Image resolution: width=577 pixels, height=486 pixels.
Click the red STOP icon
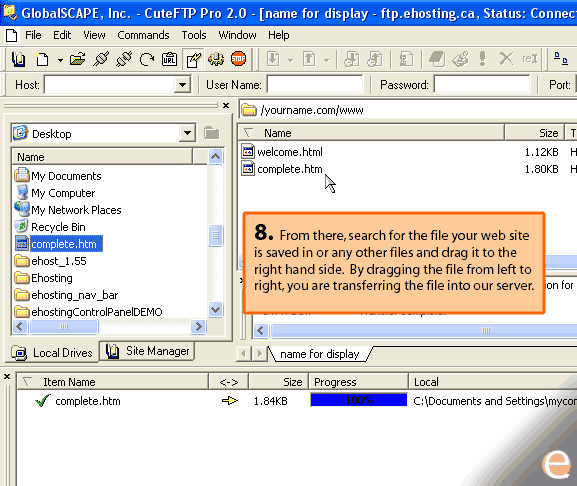(x=238, y=59)
